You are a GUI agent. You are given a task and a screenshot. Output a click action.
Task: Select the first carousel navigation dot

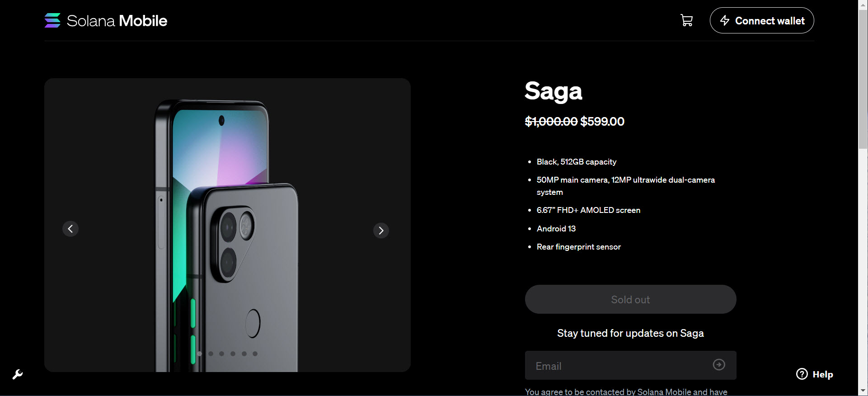(x=199, y=354)
